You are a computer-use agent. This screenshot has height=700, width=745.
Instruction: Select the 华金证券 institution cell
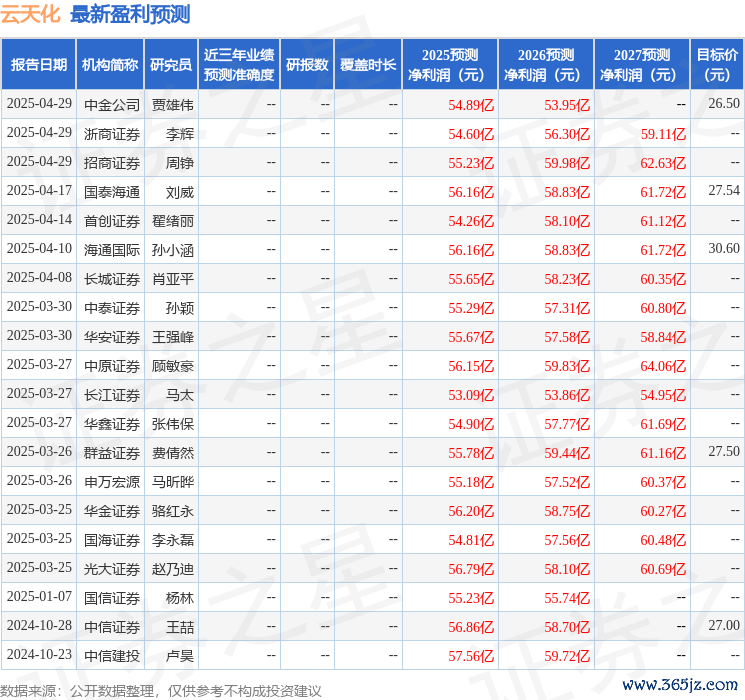click(112, 511)
